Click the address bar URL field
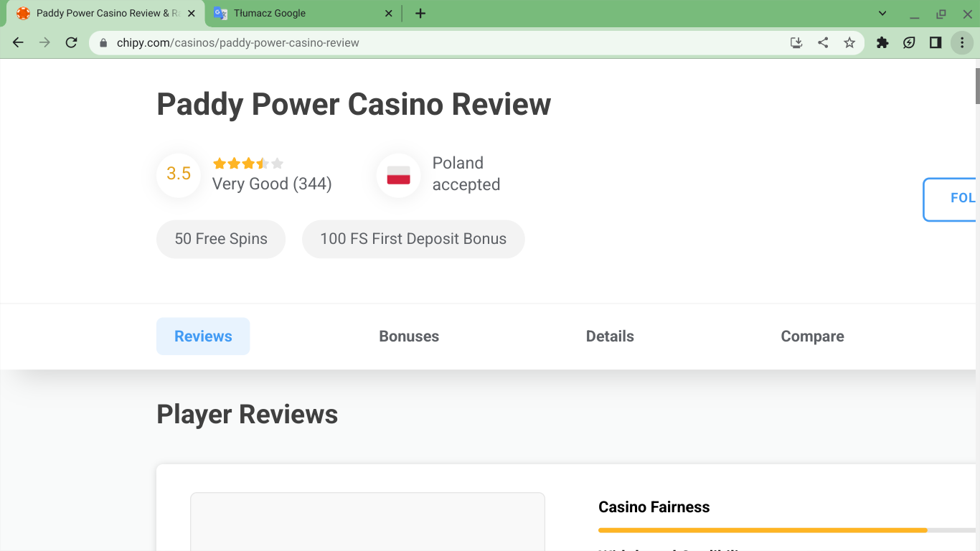The height and width of the screenshot is (551, 980). pyautogui.click(x=430, y=43)
